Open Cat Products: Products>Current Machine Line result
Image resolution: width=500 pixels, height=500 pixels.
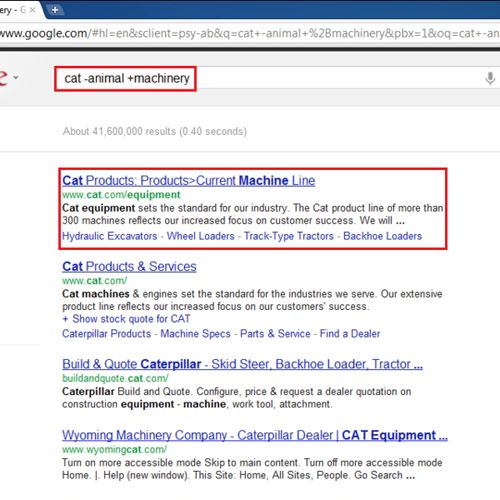tap(189, 181)
